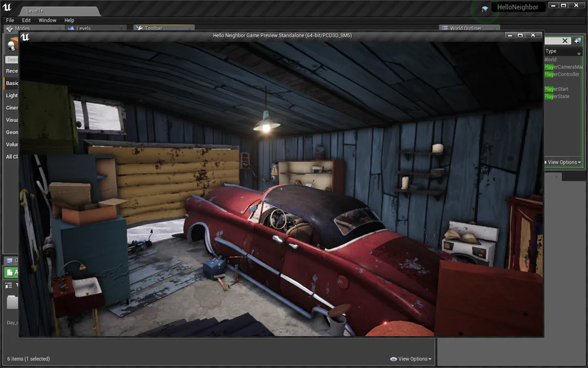
Task: Select the folder thumbnail in Content Browser
Action: [x=12, y=303]
